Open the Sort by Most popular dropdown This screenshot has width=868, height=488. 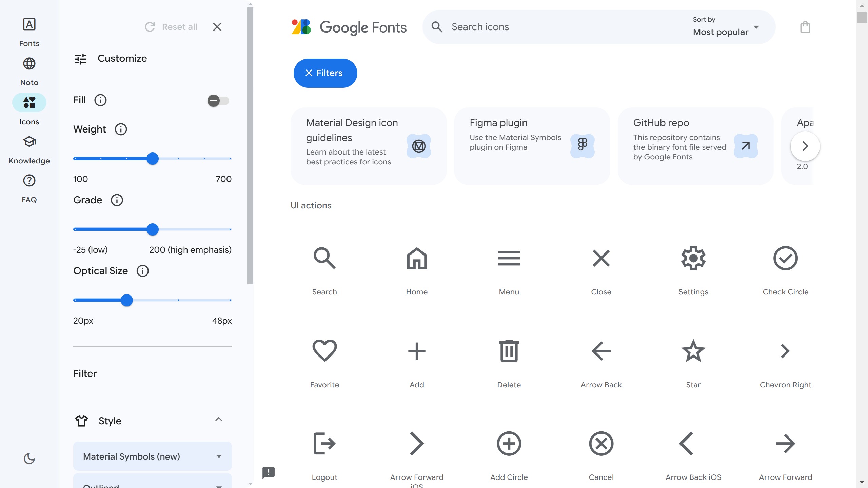(x=726, y=27)
